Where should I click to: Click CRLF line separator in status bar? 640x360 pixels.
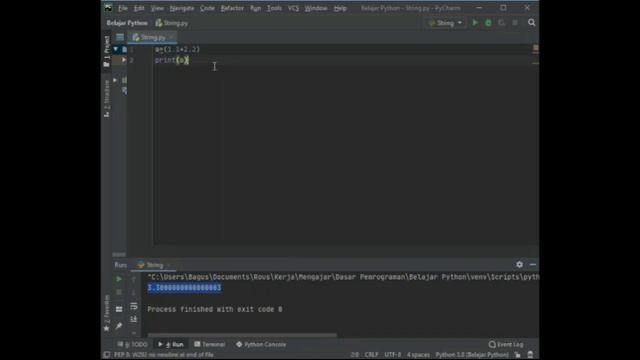tap(371, 355)
